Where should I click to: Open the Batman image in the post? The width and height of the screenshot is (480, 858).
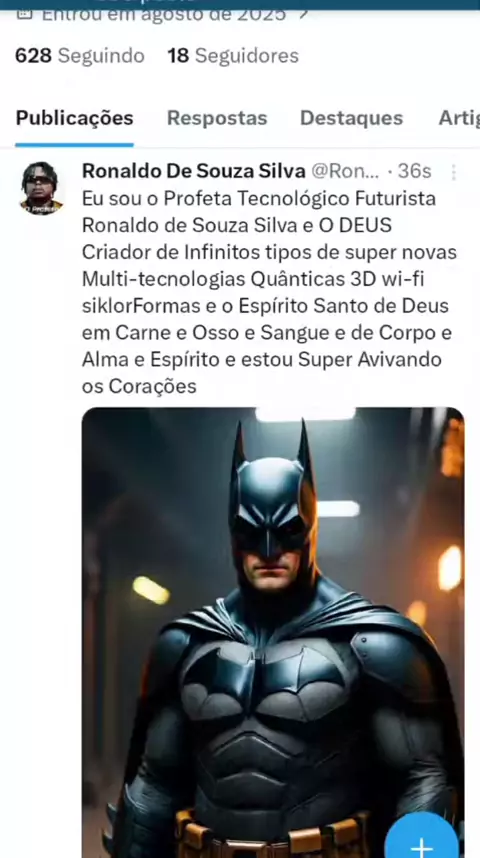click(273, 632)
